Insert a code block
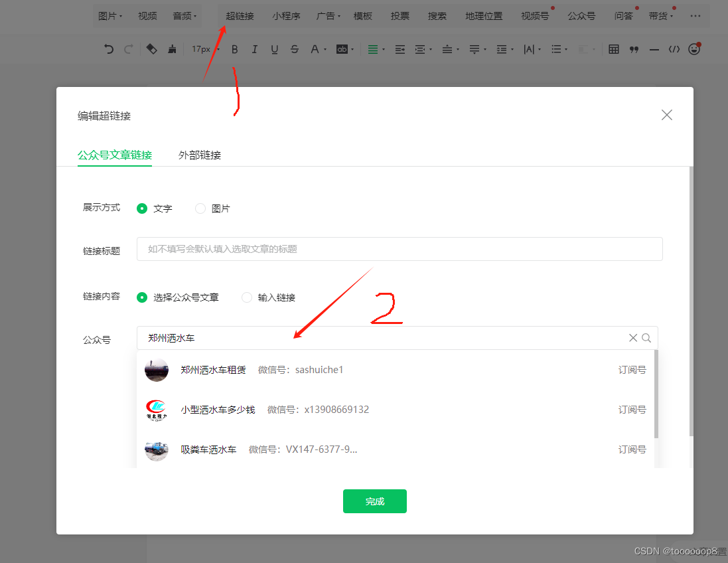The width and height of the screenshot is (728, 563). click(674, 49)
